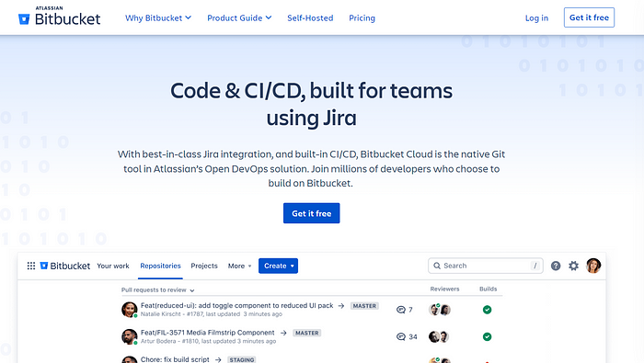644x363 pixels.
Task: Click Artur Bodera's author avatar
Action: point(130,336)
